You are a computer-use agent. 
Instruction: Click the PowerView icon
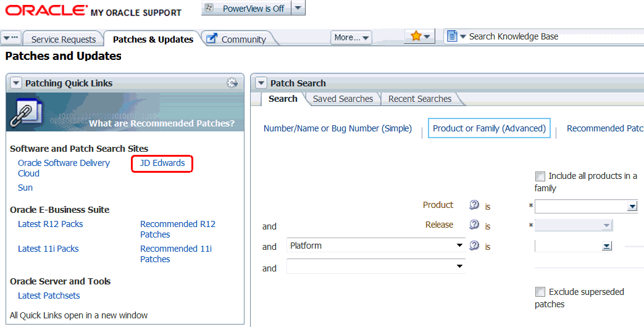click(x=209, y=8)
